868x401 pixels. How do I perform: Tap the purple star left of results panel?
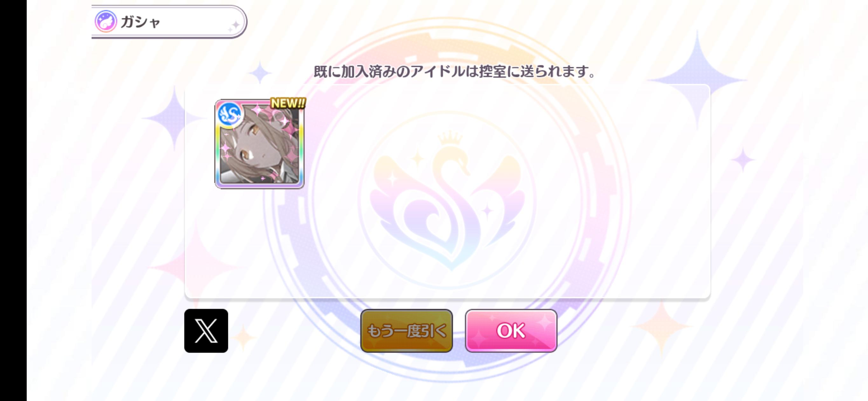[174, 118]
